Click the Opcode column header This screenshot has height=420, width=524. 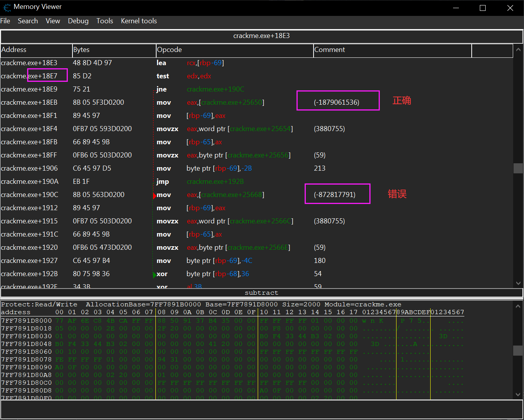[235, 50]
